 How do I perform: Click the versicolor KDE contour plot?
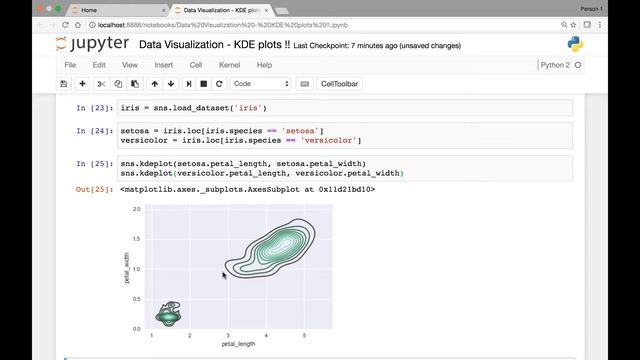click(x=270, y=249)
